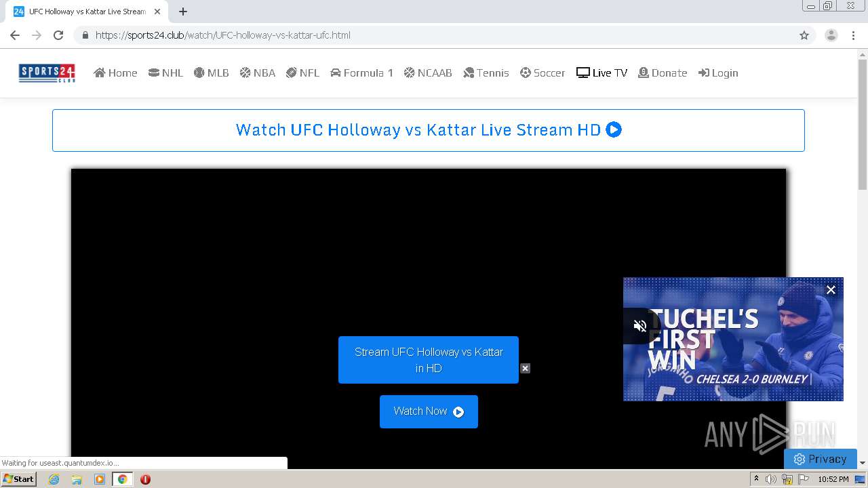This screenshot has height=488, width=868.
Task: Click the address bar URL
Action: tap(223, 35)
